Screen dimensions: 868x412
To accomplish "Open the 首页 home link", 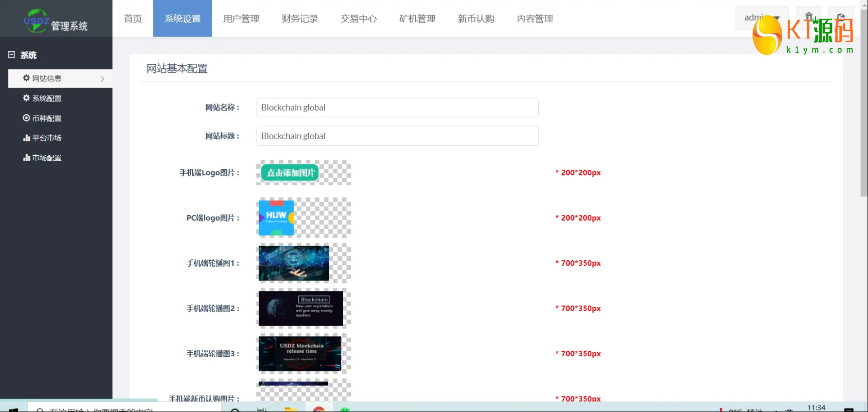I will [133, 19].
